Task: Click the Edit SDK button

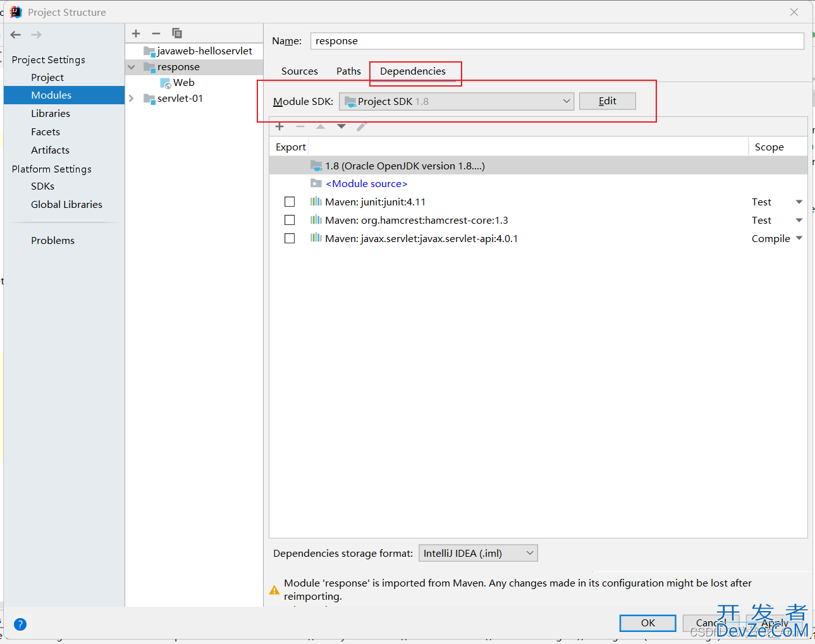Action: click(608, 101)
